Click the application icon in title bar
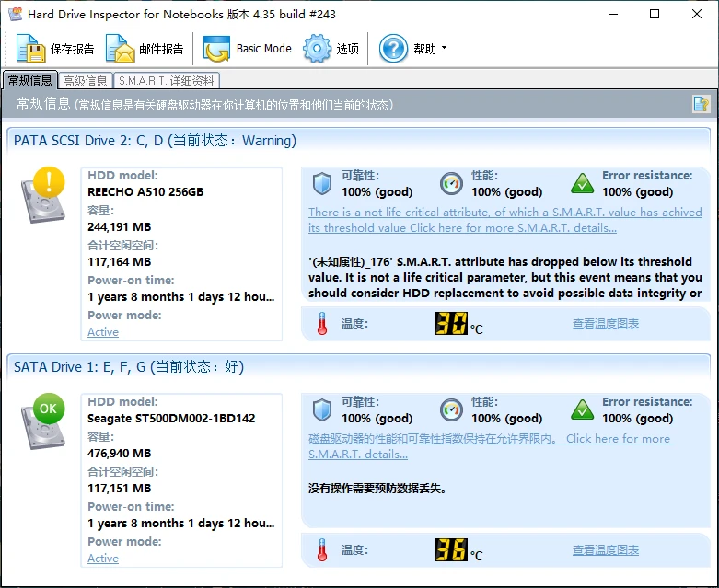This screenshot has height=588, width=719. [15, 14]
